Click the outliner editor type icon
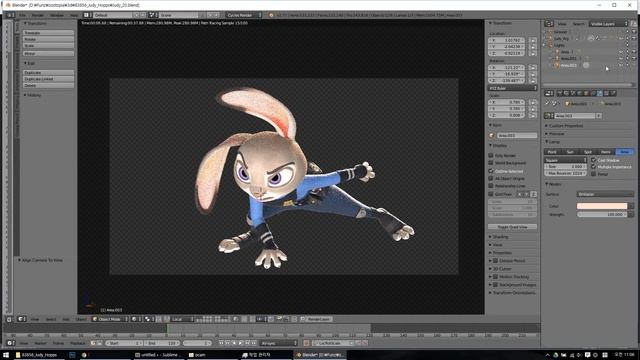Screen dimensions: 640x360 549,24
